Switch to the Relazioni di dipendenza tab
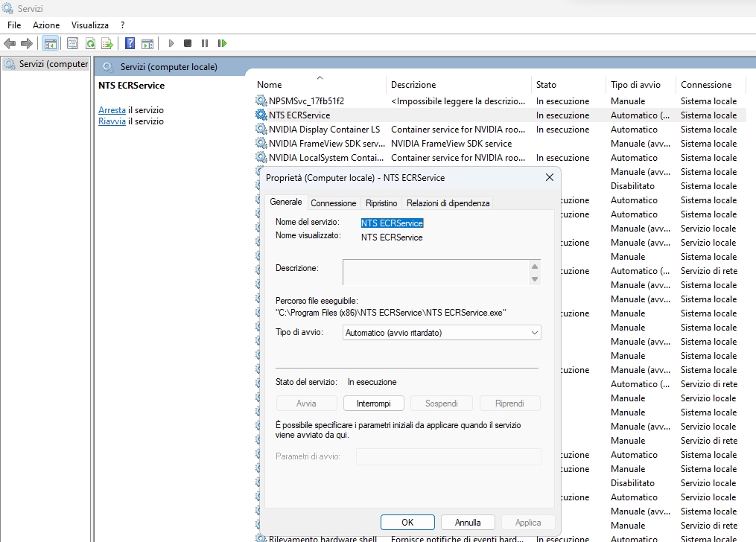The image size is (756, 542). pyautogui.click(x=448, y=203)
